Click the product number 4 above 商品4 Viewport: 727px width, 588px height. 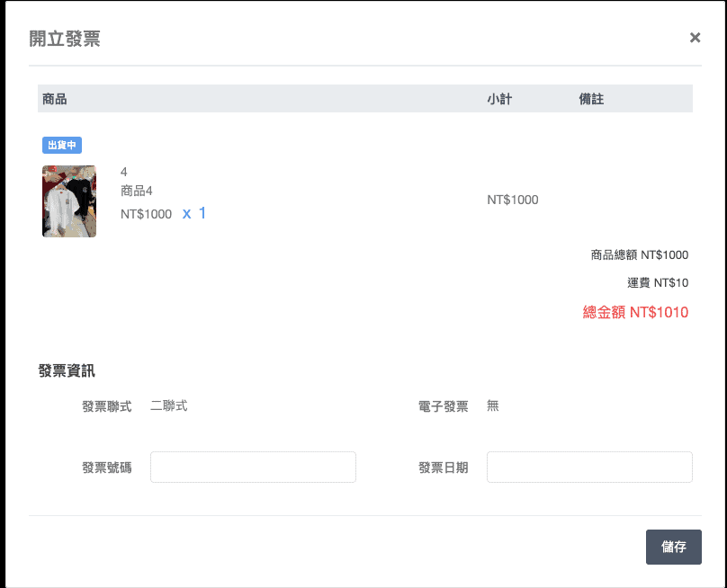coord(124,172)
